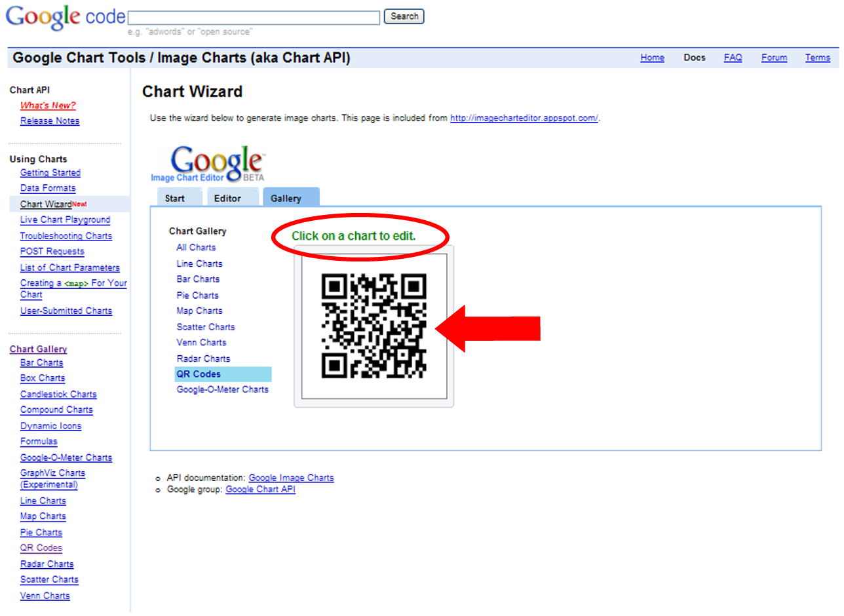Image resolution: width=844 pixels, height=616 pixels.
Task: Open Google Image Charts documentation link
Action: point(291,478)
